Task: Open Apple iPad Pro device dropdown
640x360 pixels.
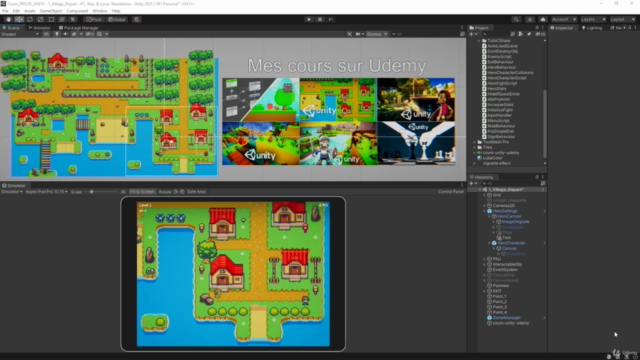Action: click(47, 191)
